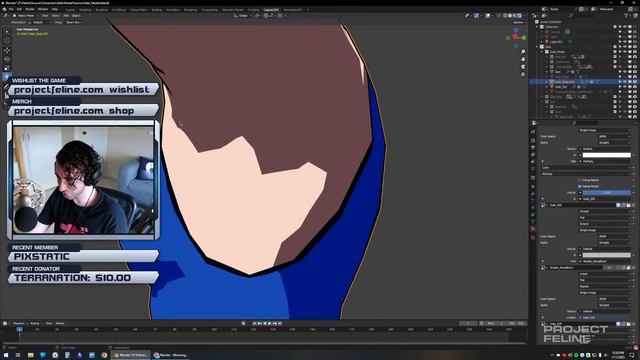Expand the selected Gale_Body object row
This screenshot has height=360, width=640.
click(547, 82)
